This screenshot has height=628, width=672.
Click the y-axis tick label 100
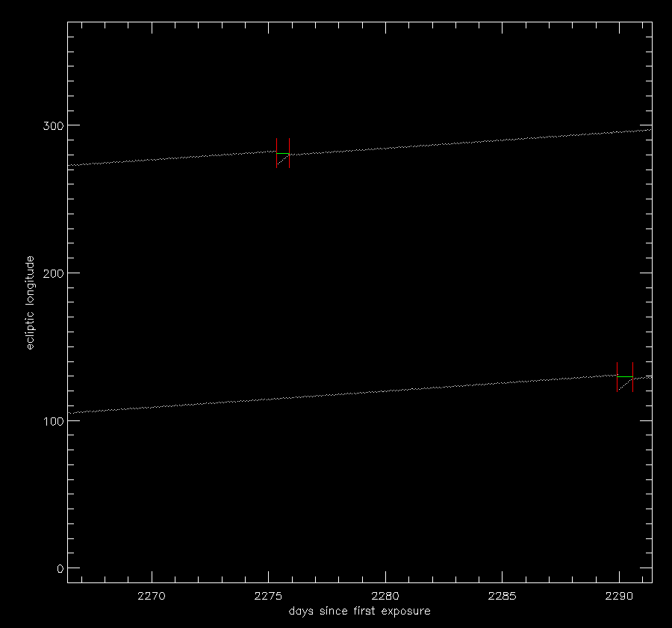(x=53, y=421)
